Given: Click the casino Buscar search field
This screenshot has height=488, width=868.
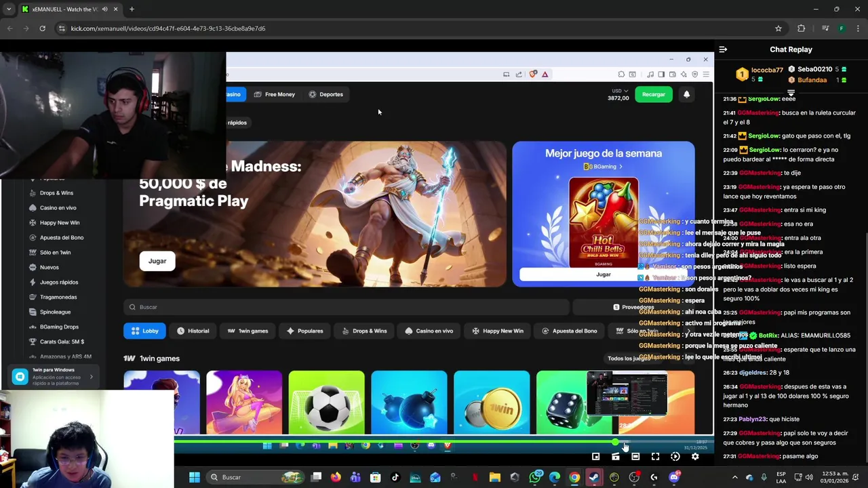Looking at the screenshot, I should point(346,307).
